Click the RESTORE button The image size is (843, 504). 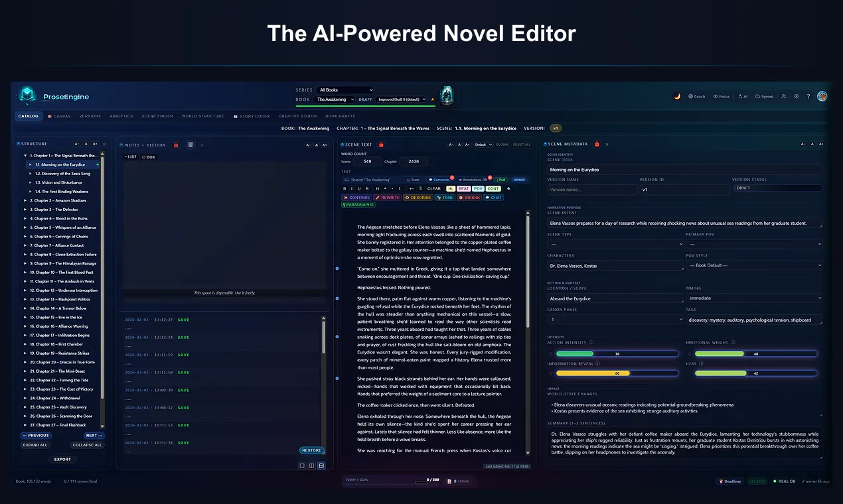coord(311,450)
